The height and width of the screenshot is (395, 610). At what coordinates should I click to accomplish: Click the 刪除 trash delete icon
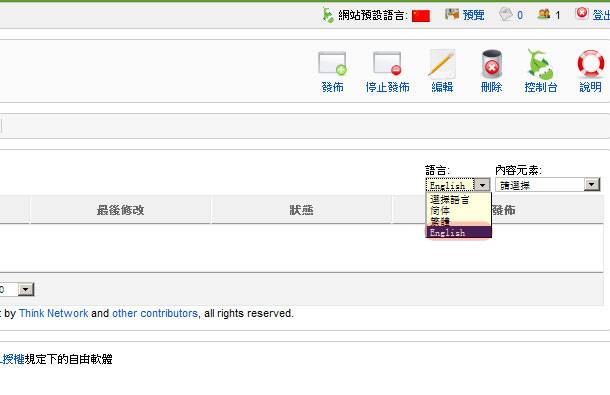(x=491, y=63)
